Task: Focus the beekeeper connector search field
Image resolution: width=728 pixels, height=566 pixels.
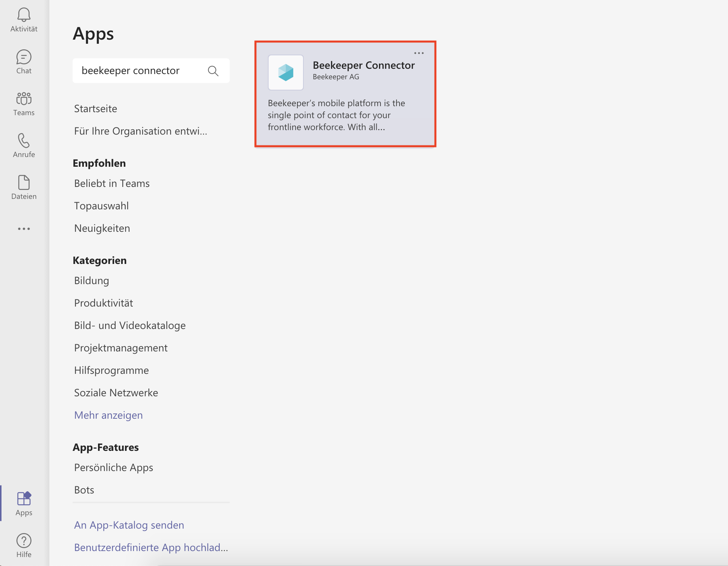Action: (151, 71)
